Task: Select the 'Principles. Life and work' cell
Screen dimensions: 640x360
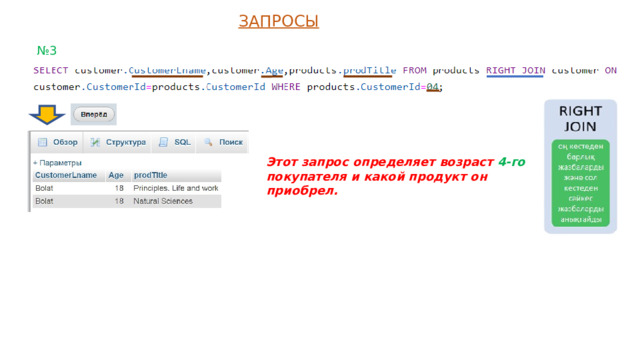Action: click(176, 188)
